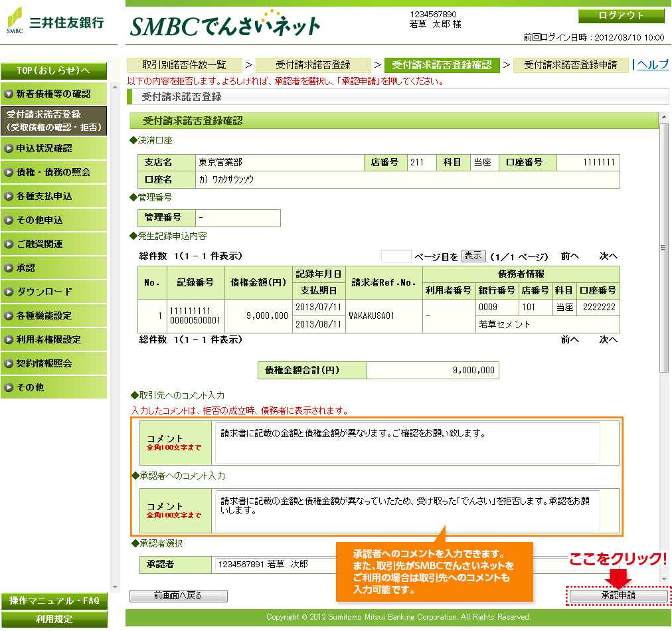
Task: Click lower 次へ pagination link
Action: 608,340
